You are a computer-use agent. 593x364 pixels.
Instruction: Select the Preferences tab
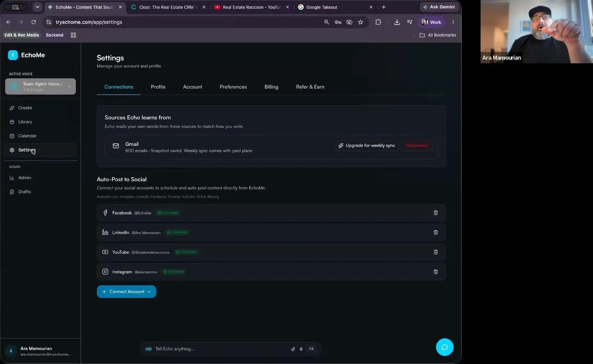[x=233, y=87]
